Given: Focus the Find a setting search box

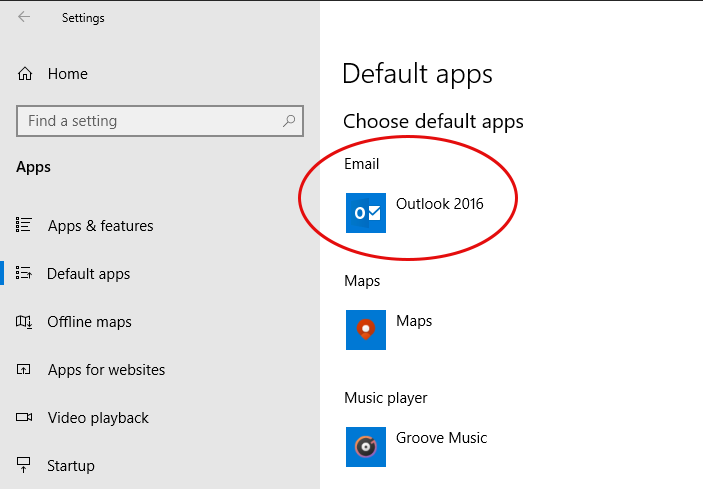Looking at the screenshot, I should 160,121.
